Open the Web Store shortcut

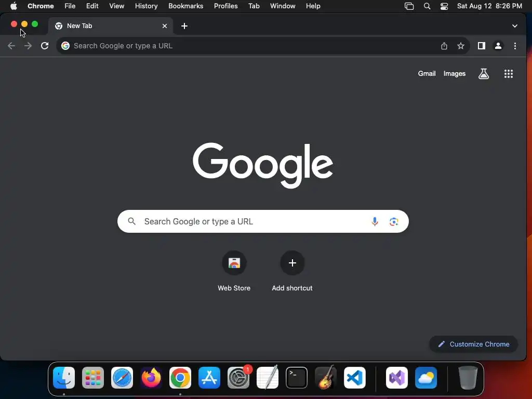point(234,271)
